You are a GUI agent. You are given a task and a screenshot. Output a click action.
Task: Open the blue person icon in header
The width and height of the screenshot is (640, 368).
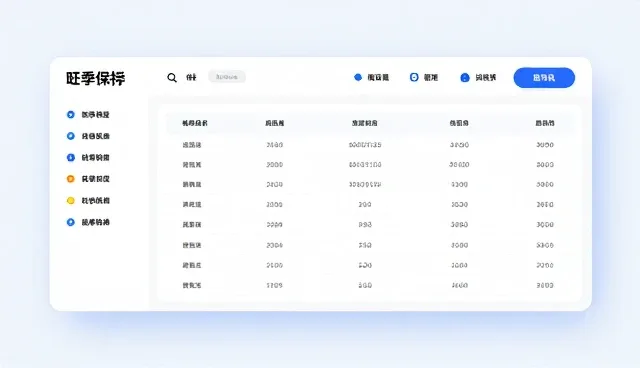464,78
